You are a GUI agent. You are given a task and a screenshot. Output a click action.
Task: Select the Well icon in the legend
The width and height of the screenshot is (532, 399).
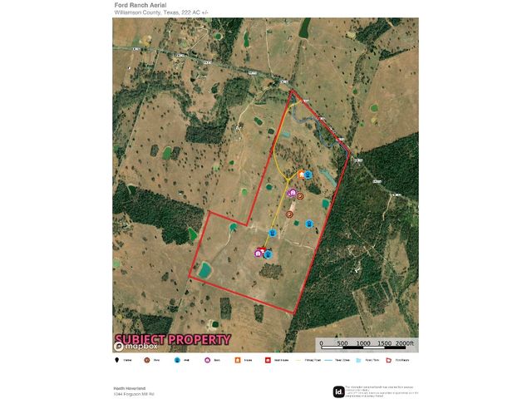[x=177, y=361]
